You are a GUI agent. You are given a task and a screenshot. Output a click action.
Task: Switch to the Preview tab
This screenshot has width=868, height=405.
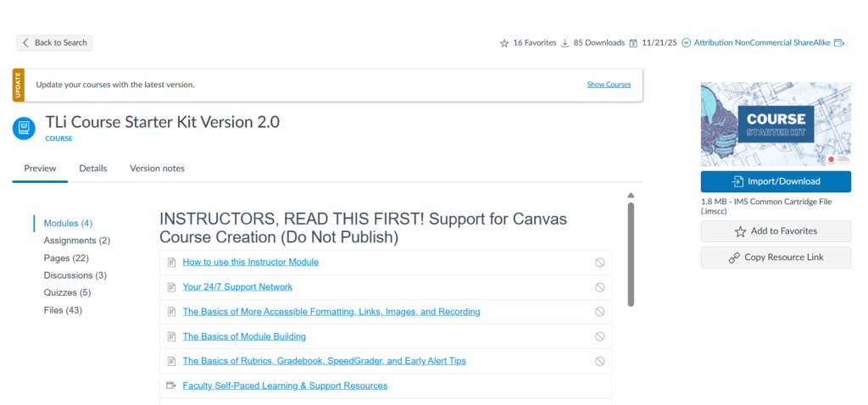(x=40, y=169)
